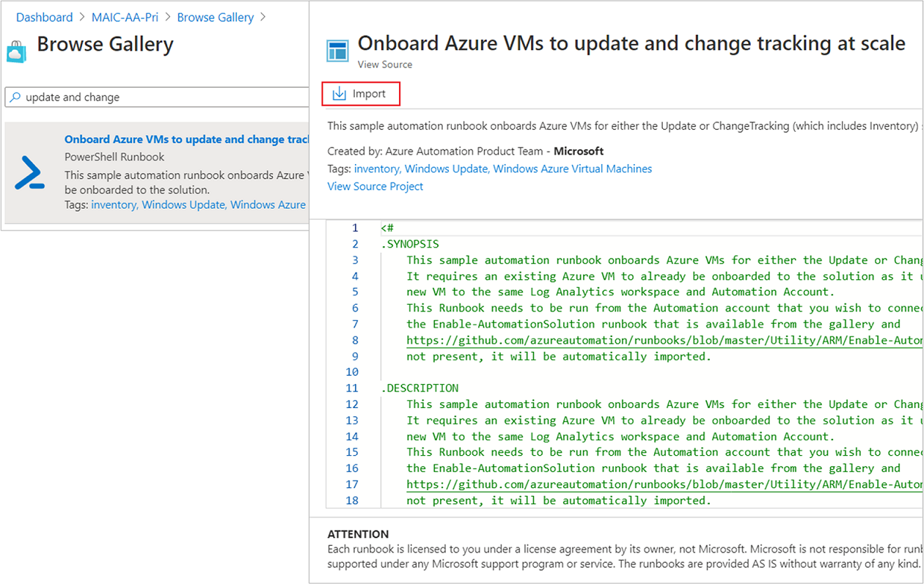Open Onboard Azure VMs runbook search result
This screenshot has width=924, height=584.
pyautogui.click(x=187, y=139)
